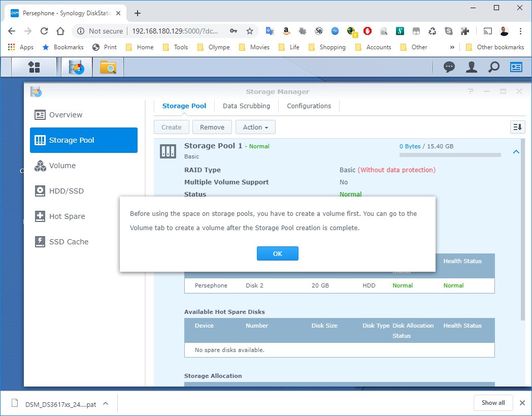The height and width of the screenshot is (416, 532).
Task: Open Storage Manager from the DSM taskbar
Action: pos(76,67)
